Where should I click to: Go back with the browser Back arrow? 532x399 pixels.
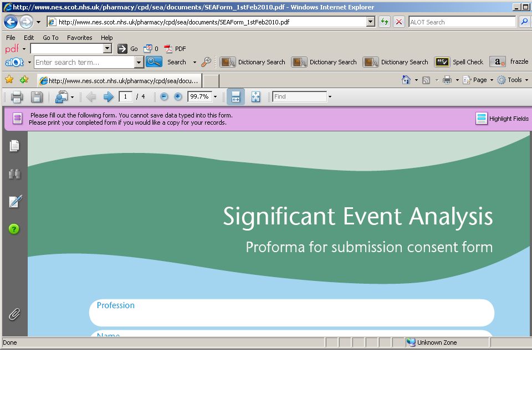(11, 22)
